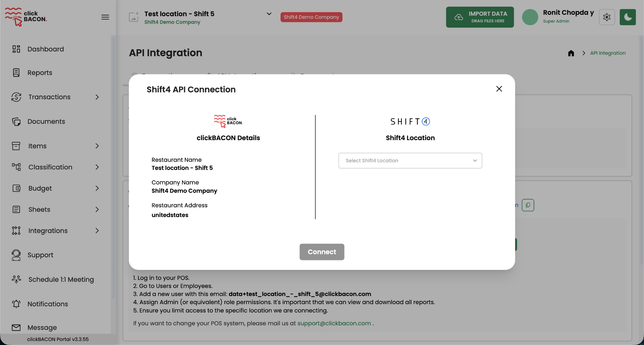Click the 'unitedstates' address value
This screenshot has height=345, width=644.
[x=170, y=215]
